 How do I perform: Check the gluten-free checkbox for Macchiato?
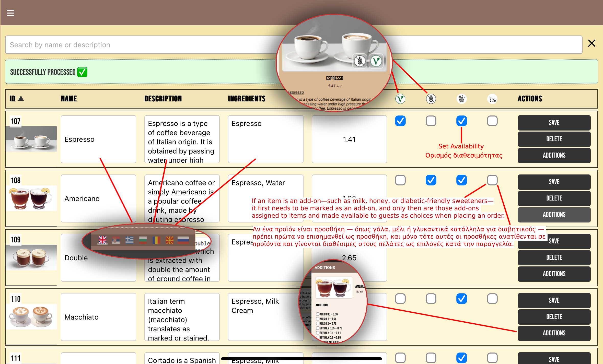(x=431, y=299)
